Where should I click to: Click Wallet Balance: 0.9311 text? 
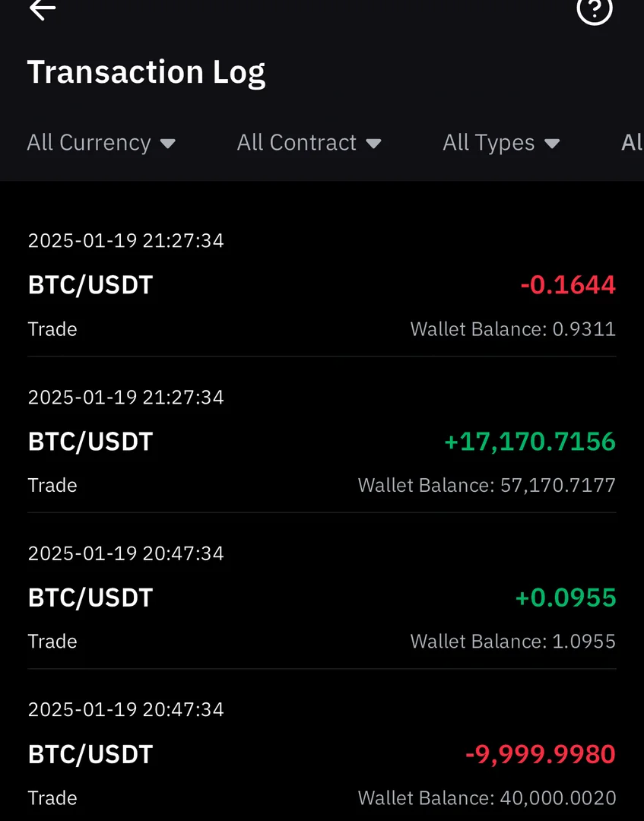(x=512, y=329)
